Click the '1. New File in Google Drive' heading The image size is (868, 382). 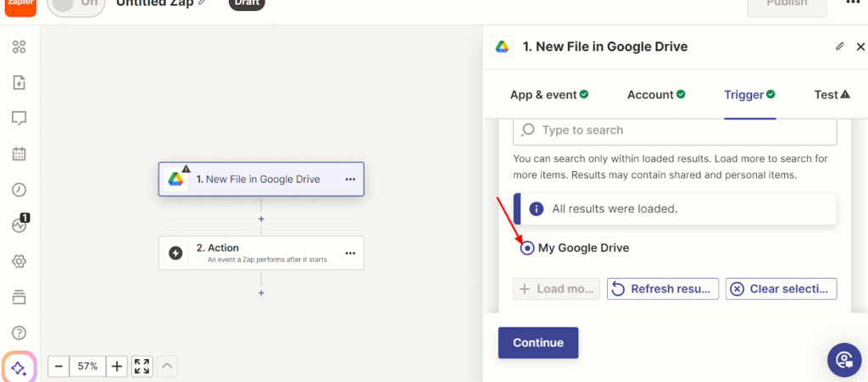[x=605, y=47]
